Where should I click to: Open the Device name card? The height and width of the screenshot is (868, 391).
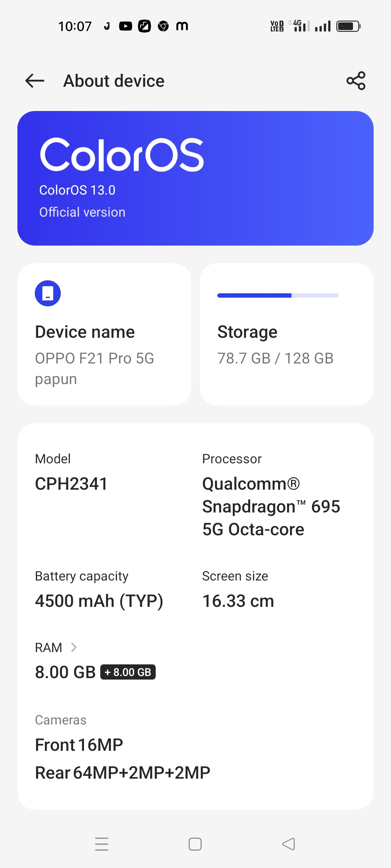[x=104, y=334]
